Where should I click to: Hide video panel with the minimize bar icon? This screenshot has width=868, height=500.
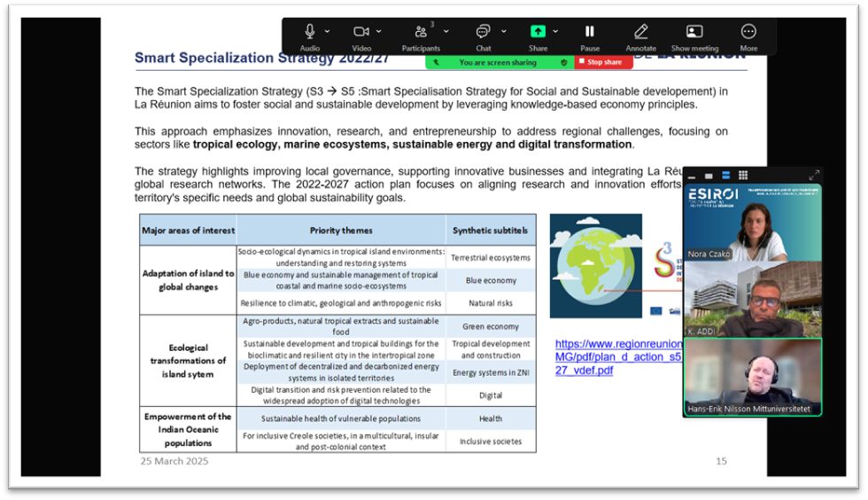tap(692, 176)
